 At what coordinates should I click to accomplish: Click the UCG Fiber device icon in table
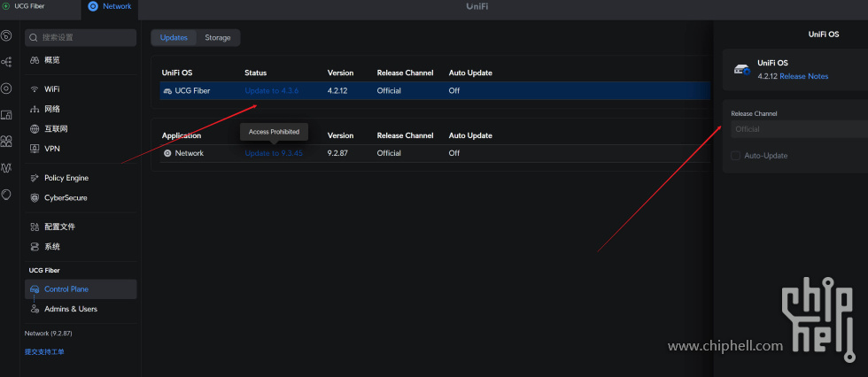click(167, 90)
